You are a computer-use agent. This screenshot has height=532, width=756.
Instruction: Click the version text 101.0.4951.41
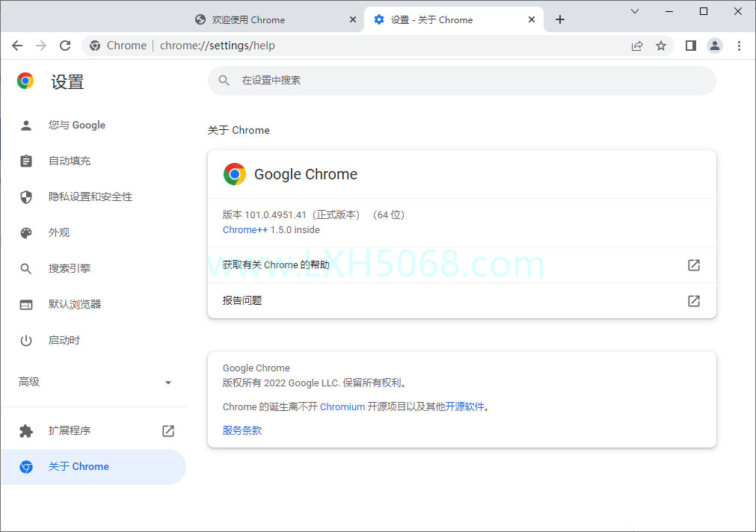(275, 215)
